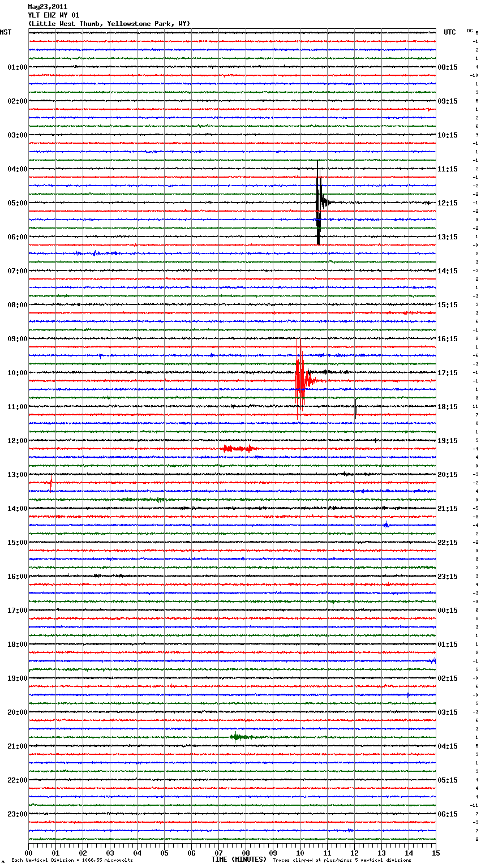
Task: Click the "Each Vertical Division = 1066.55 microvolts" footnote
Action: point(72,860)
